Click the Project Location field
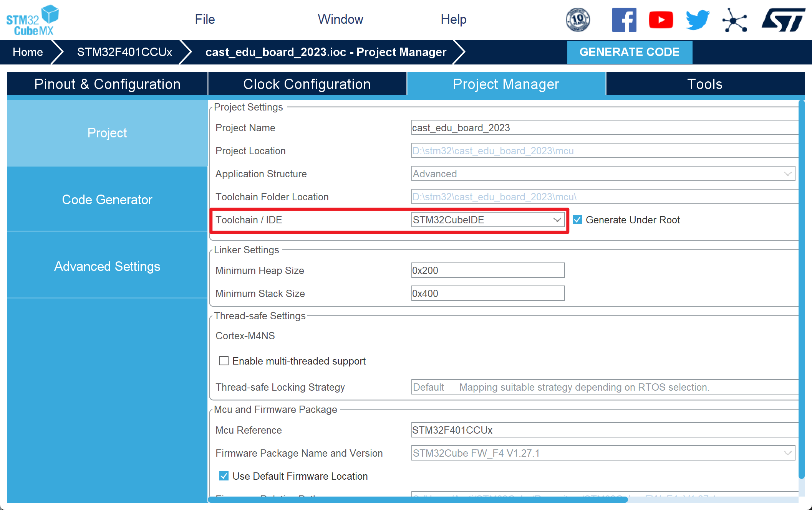 [x=605, y=151]
